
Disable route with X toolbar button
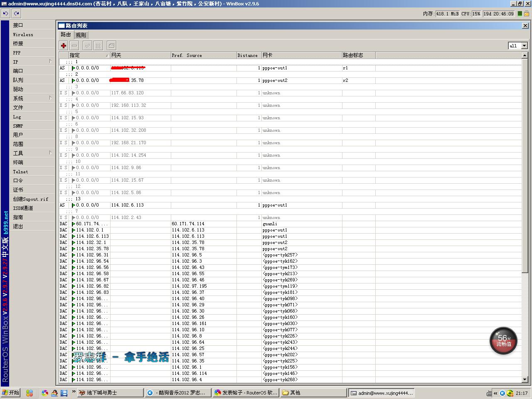(x=98, y=46)
